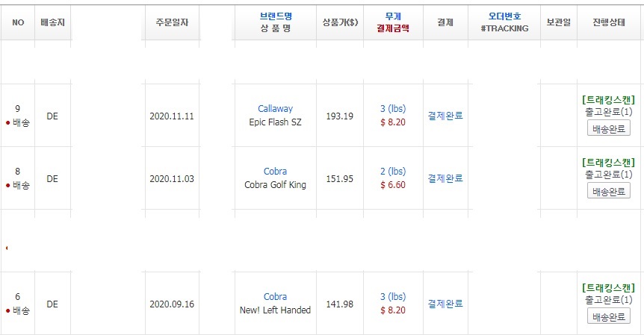The width and height of the screenshot is (644, 335).
Task: Click the 3 (lbs) weight of order 9
Action: tap(392, 109)
